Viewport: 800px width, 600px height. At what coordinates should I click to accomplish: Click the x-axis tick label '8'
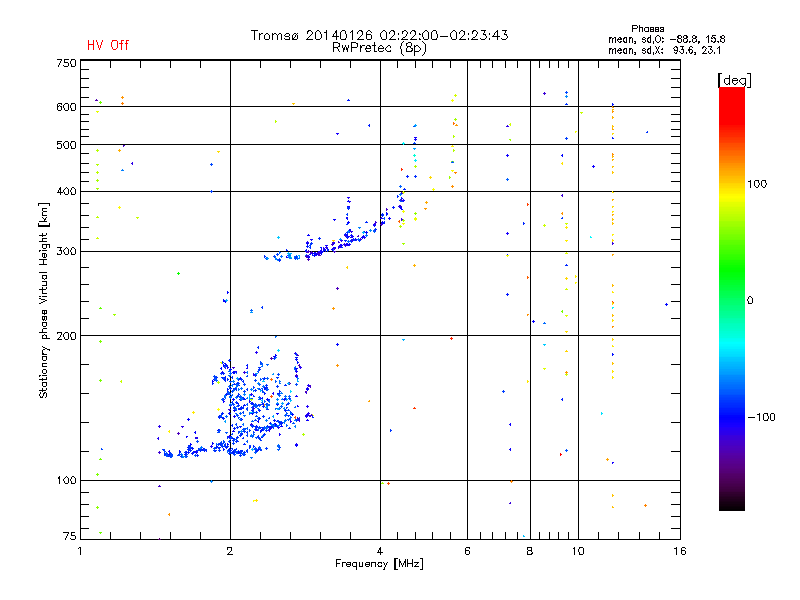530,551
